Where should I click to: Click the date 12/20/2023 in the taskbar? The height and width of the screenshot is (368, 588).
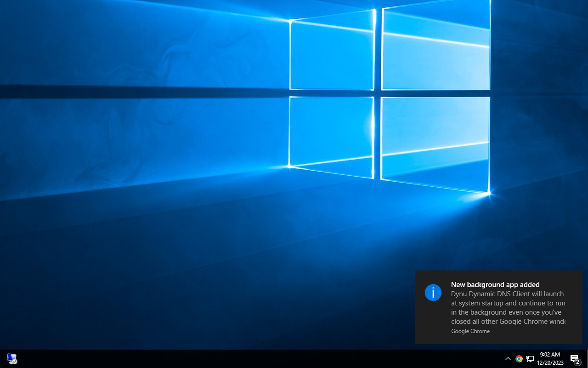pyautogui.click(x=550, y=362)
